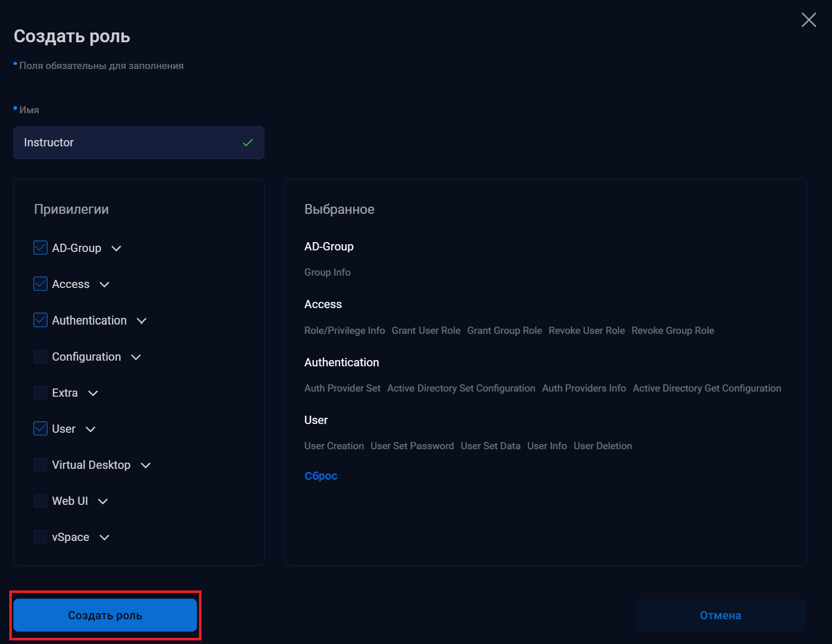Viewport: 832px width, 644px height.
Task: Check the Web UI privilege checkbox
Action: coord(40,501)
